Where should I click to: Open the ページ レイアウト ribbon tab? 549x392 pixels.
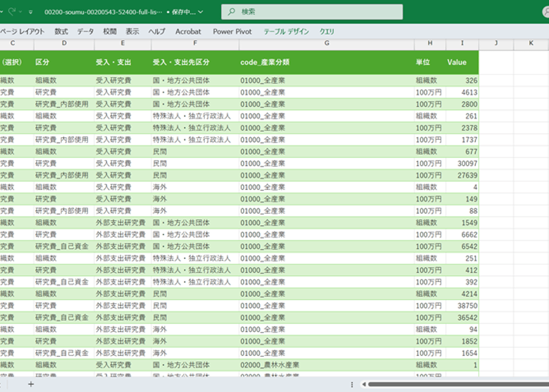(22, 31)
